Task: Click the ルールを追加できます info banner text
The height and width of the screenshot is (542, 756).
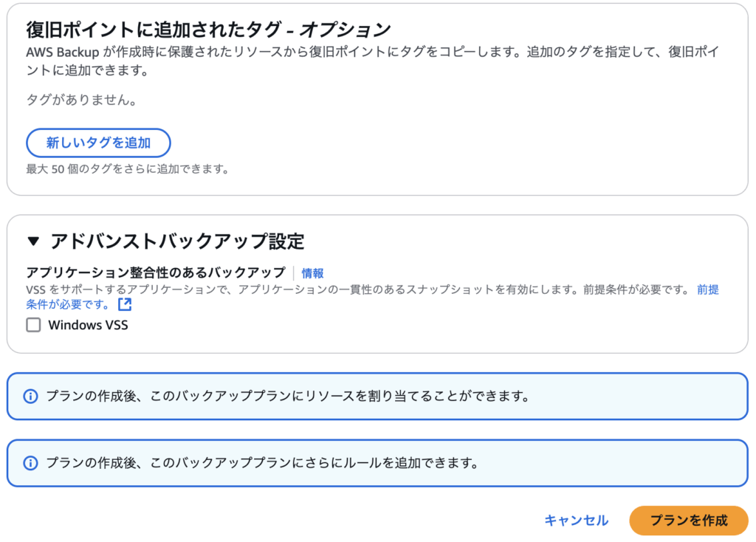Action: [x=264, y=464]
